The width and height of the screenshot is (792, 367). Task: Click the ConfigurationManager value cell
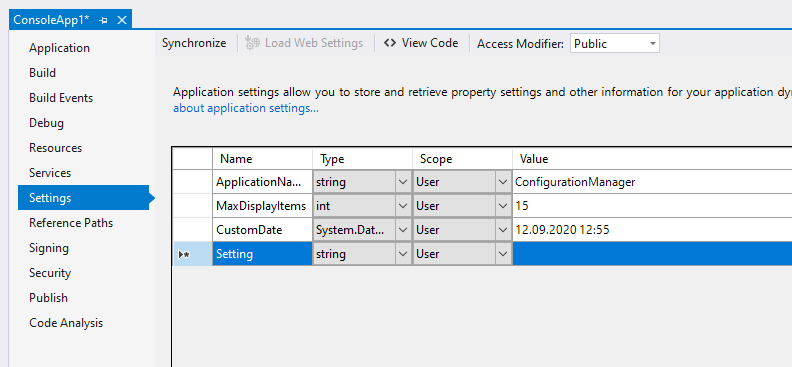652,182
